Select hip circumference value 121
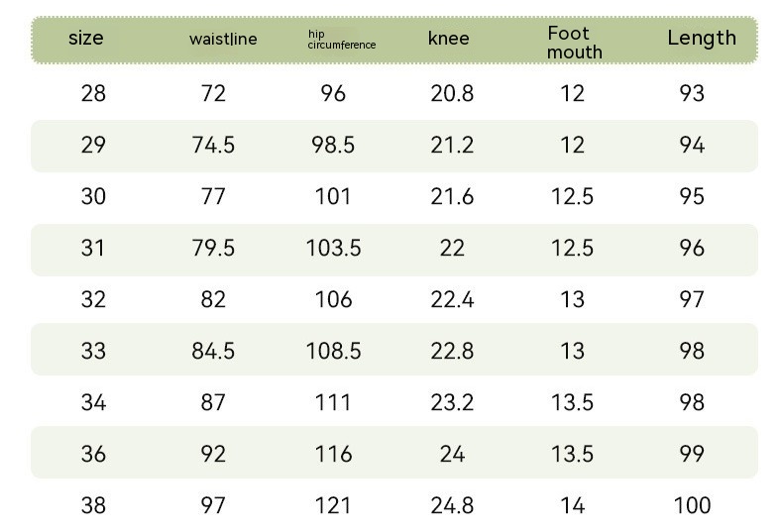 333,506
